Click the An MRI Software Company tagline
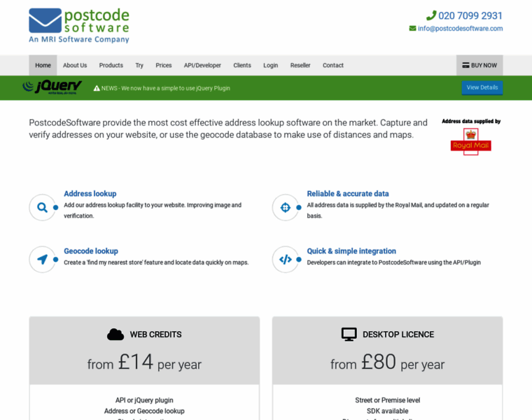 click(x=79, y=39)
